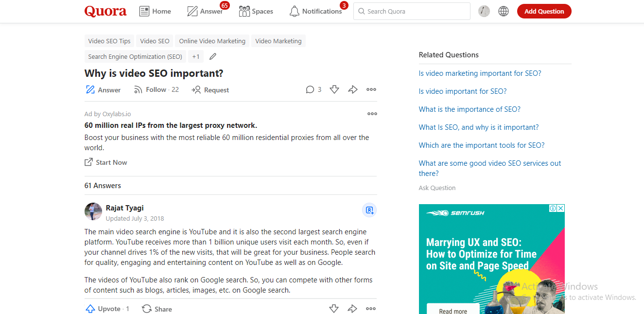Click the 'Updated July 3, 2018' timestamp
644x314 pixels.
tap(135, 219)
